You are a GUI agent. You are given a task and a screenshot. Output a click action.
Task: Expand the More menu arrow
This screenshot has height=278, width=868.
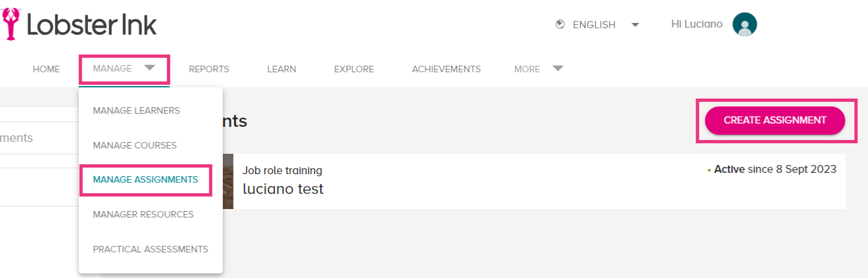(x=558, y=68)
